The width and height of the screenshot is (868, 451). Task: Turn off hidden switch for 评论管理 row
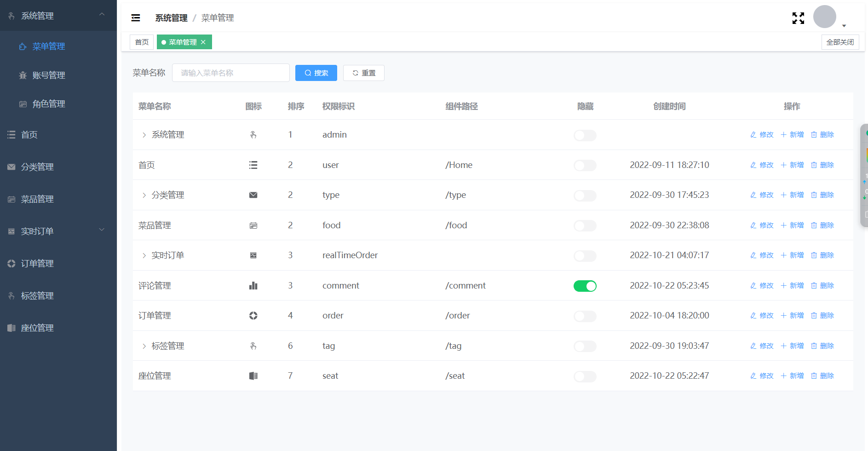point(585,286)
